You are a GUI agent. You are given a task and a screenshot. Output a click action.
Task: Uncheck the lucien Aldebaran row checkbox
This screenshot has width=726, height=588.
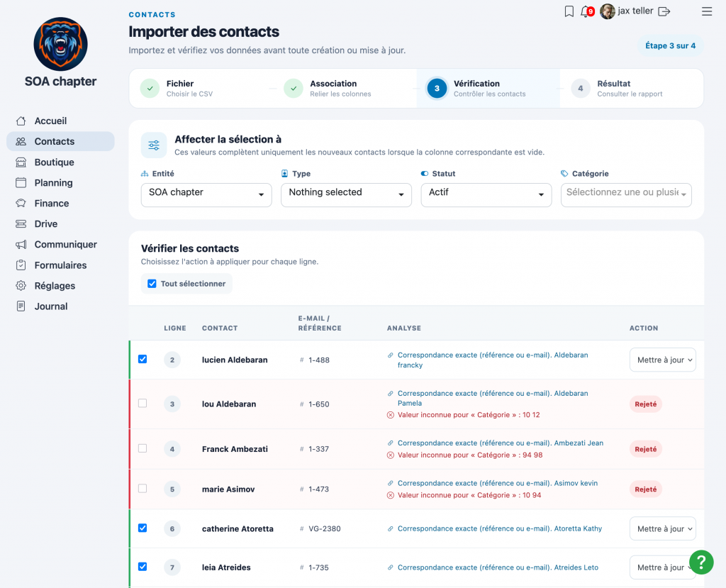pos(143,359)
